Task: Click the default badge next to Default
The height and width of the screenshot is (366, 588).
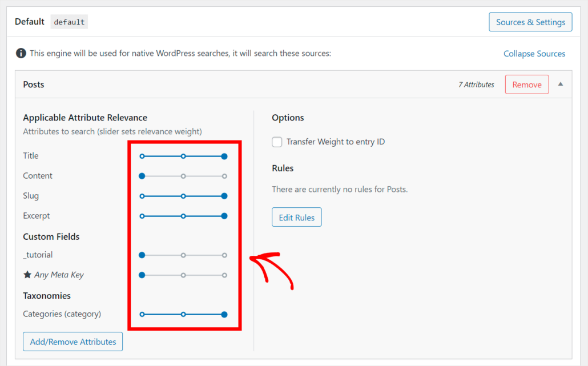Action: pyautogui.click(x=69, y=22)
